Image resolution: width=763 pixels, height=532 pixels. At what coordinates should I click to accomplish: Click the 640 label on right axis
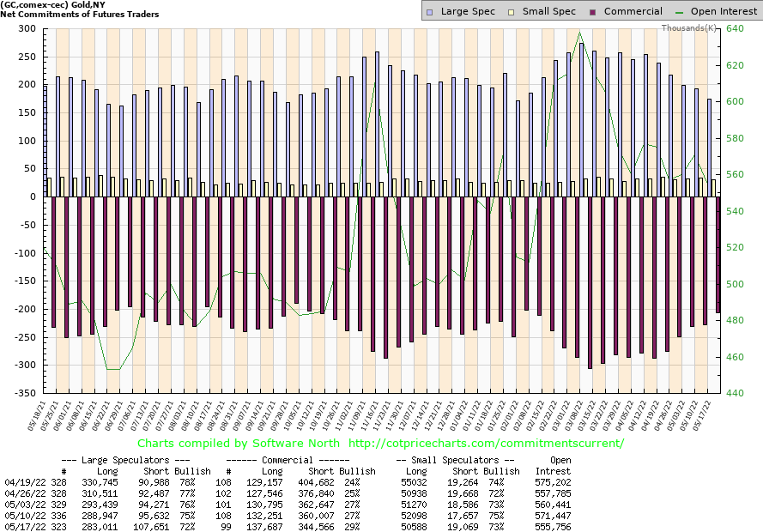tap(735, 28)
